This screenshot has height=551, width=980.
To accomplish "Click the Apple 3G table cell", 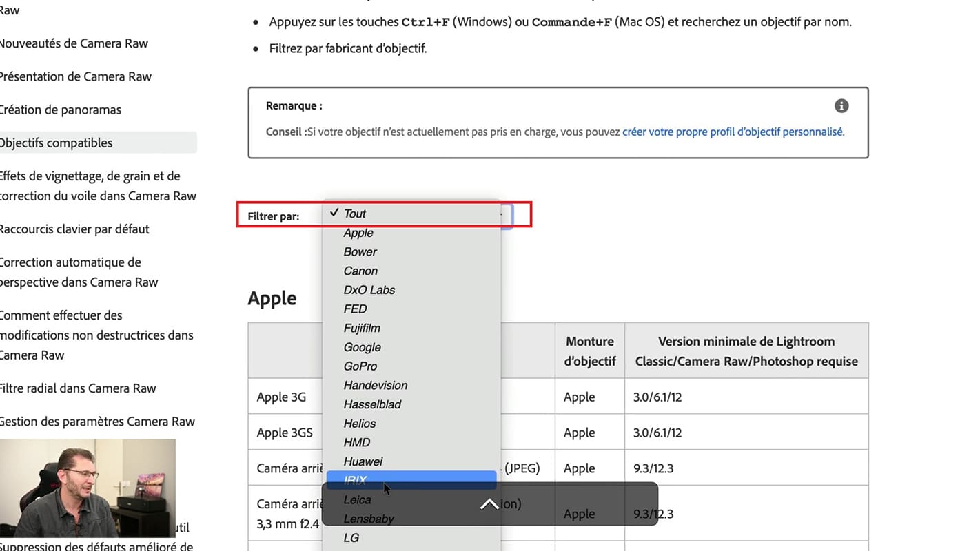I will 281,397.
